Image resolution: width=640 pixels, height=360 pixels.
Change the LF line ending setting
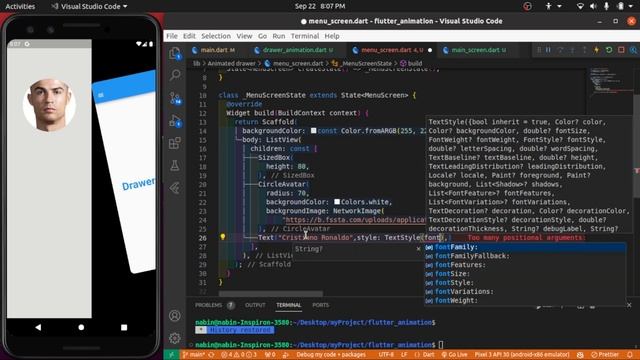pyautogui.click(x=404, y=355)
